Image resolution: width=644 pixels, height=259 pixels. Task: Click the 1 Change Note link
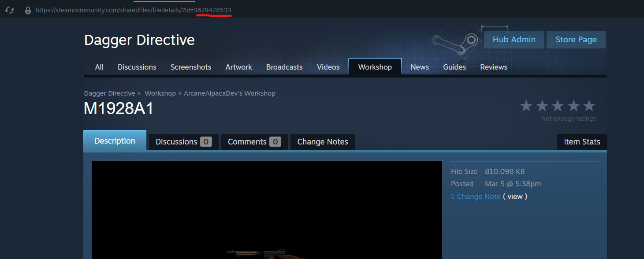click(476, 196)
